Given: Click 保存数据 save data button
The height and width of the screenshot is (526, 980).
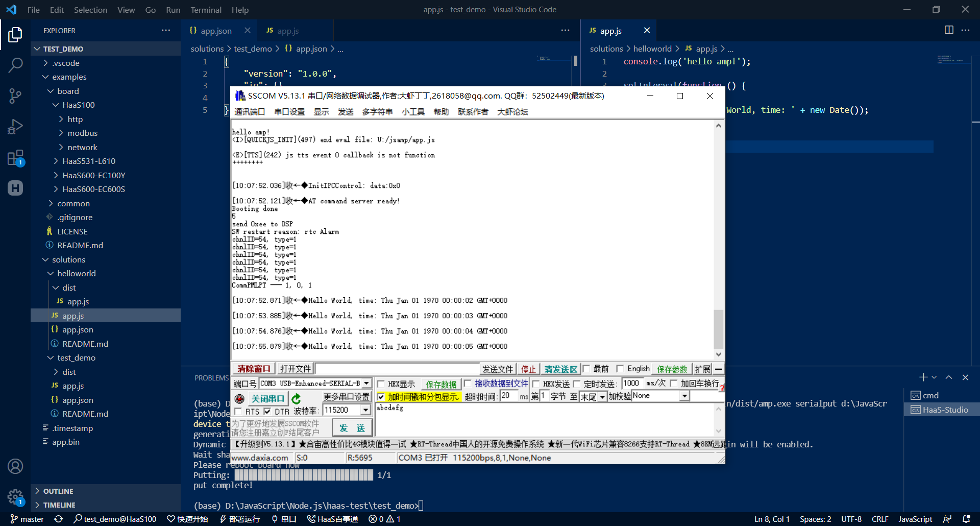Looking at the screenshot, I should click(441, 384).
